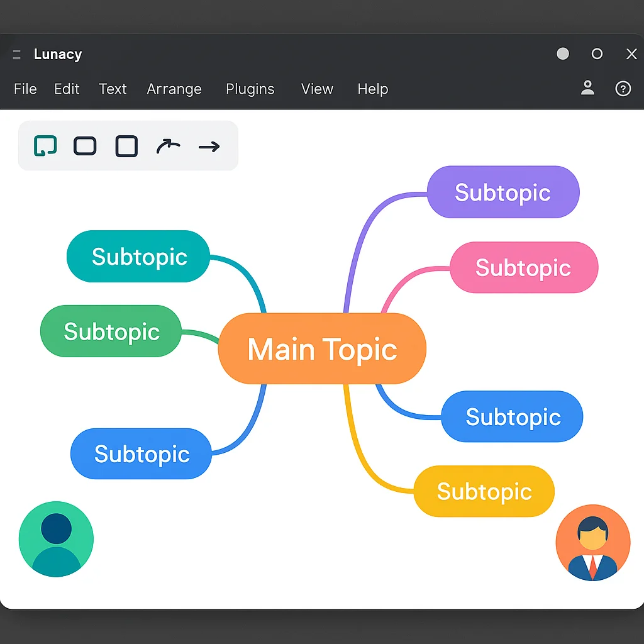This screenshot has height=644, width=644.
Task: Select the teal Subtopic node
Action: 138,257
